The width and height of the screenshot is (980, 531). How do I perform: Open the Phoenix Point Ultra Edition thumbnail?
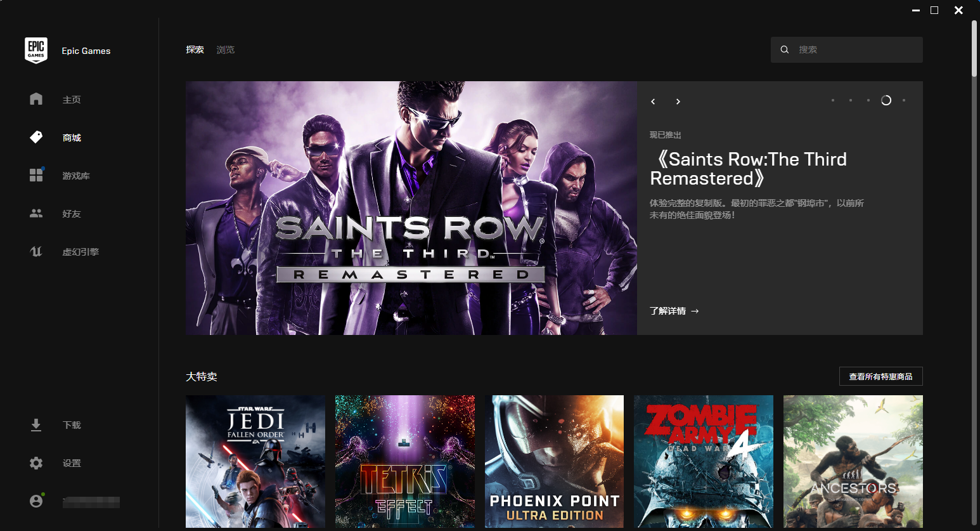click(x=554, y=462)
